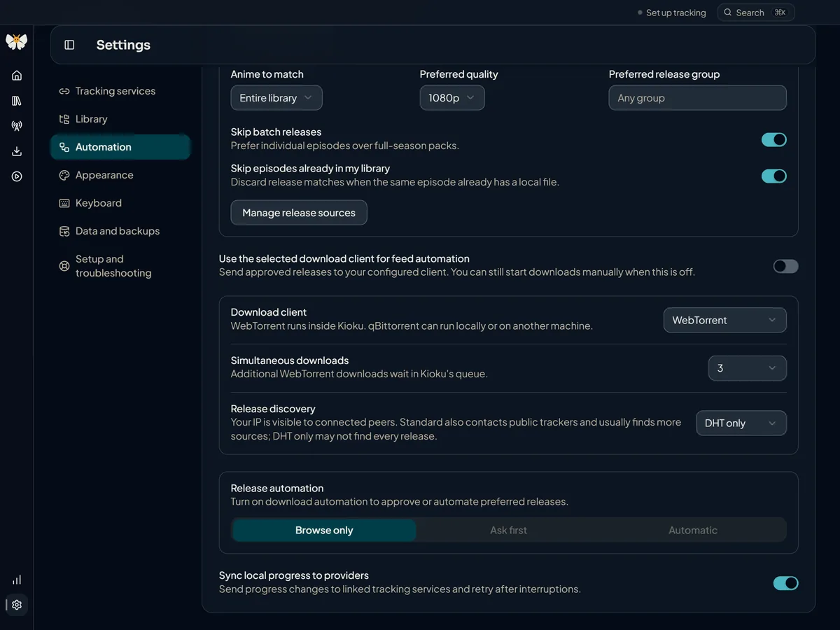
Task: Click the Automation workflow icon
Action: pyautogui.click(x=64, y=147)
